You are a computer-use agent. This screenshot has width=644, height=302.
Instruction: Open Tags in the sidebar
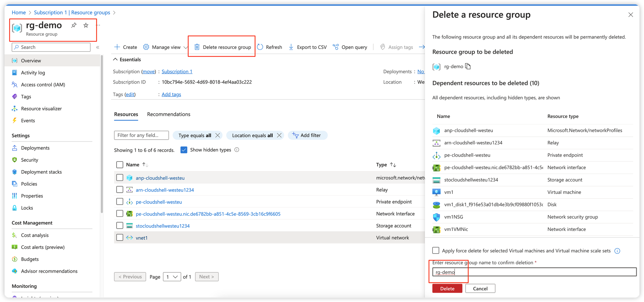pyautogui.click(x=26, y=96)
